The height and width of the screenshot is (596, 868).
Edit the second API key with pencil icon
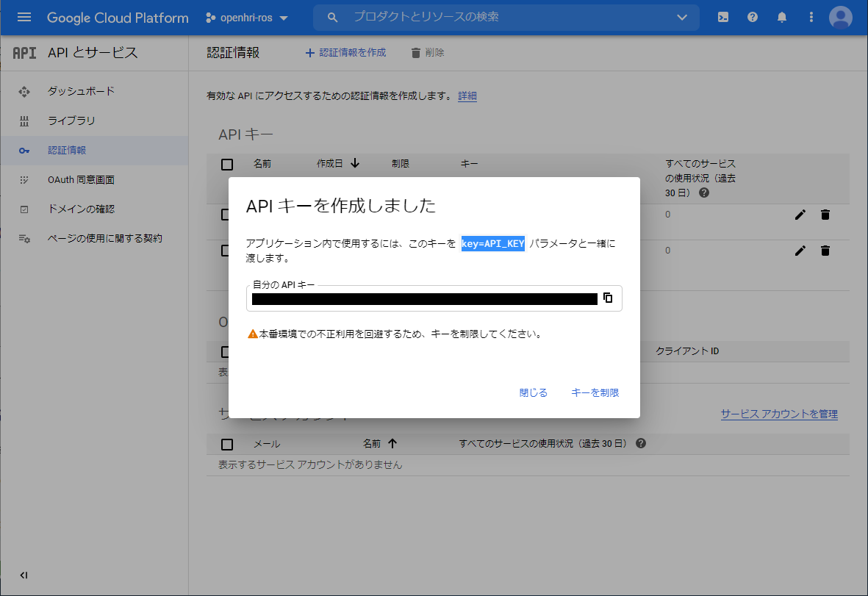tap(800, 251)
